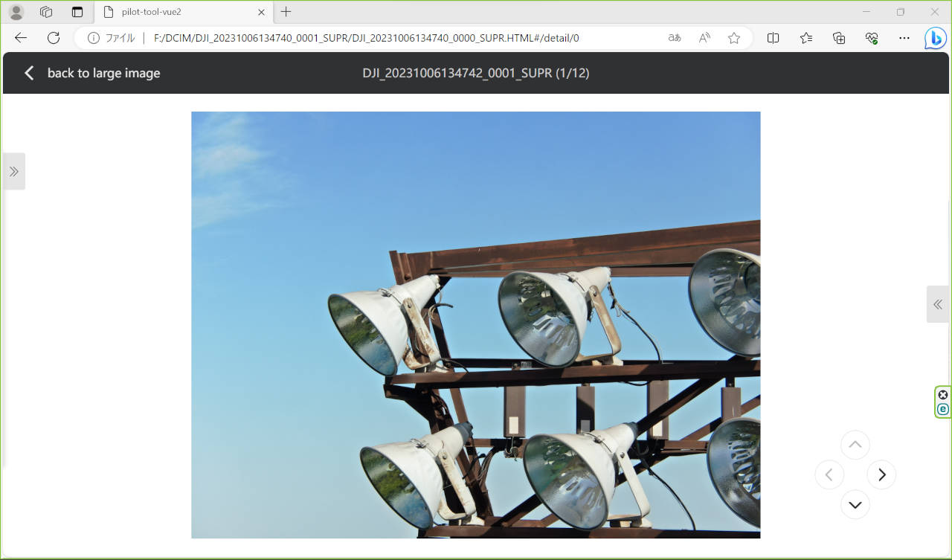The height and width of the screenshot is (560, 952).
Task: Click the up arrow navigation button
Action: tap(855, 445)
